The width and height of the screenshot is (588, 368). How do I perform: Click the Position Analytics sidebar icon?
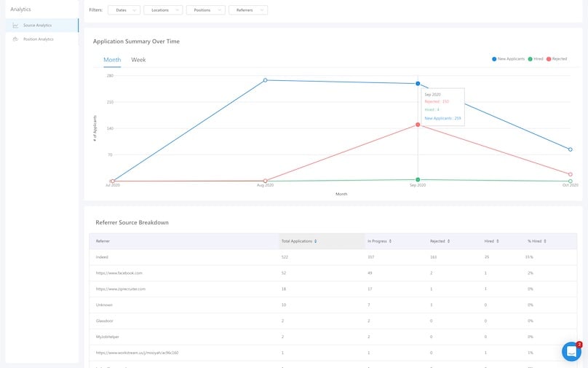(15, 39)
